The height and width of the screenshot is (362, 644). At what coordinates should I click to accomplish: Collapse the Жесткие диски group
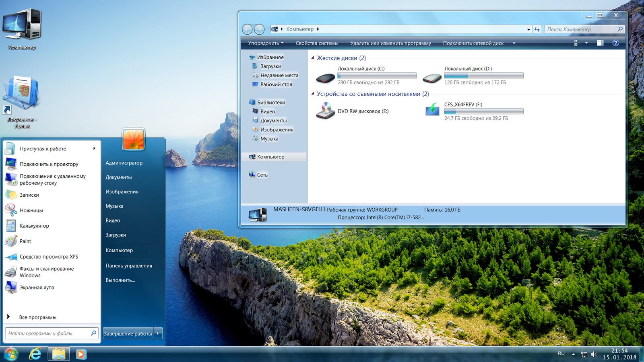click(x=313, y=58)
